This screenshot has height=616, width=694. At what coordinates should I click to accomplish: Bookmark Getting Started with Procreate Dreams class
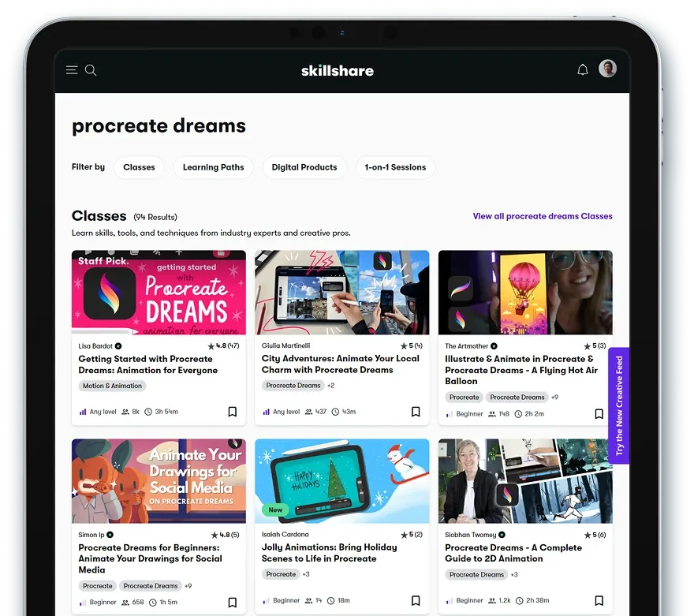233,412
